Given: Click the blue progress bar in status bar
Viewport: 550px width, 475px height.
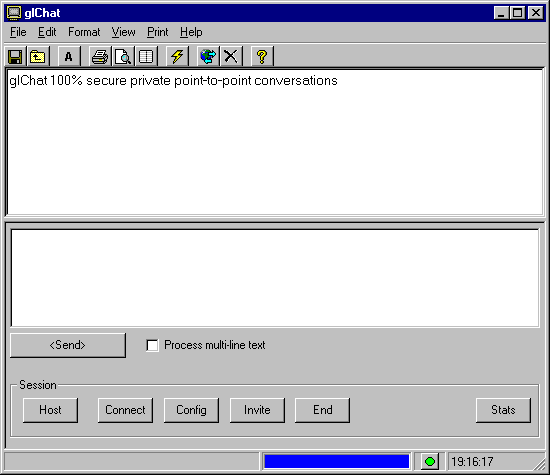Looking at the screenshot, I should tap(336, 461).
